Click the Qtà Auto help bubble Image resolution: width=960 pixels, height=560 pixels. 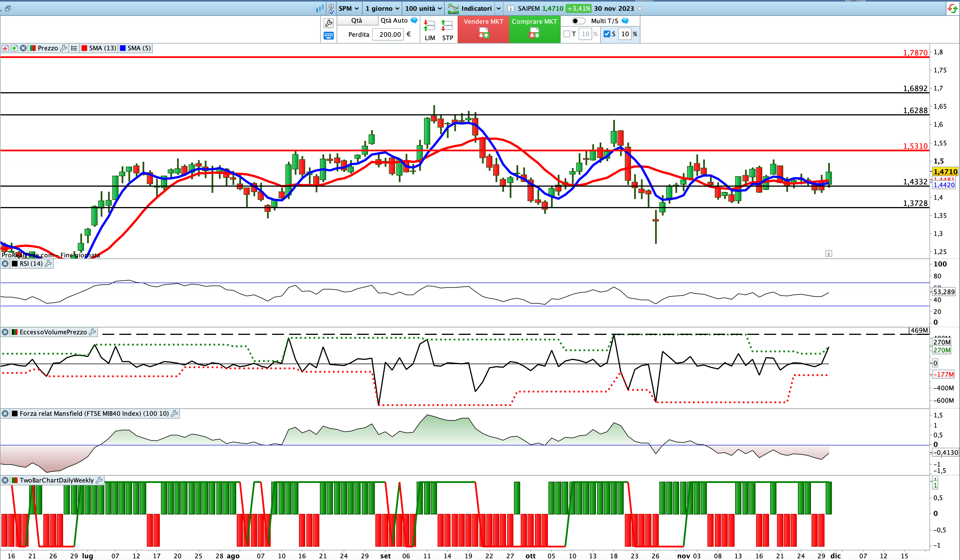(x=414, y=20)
